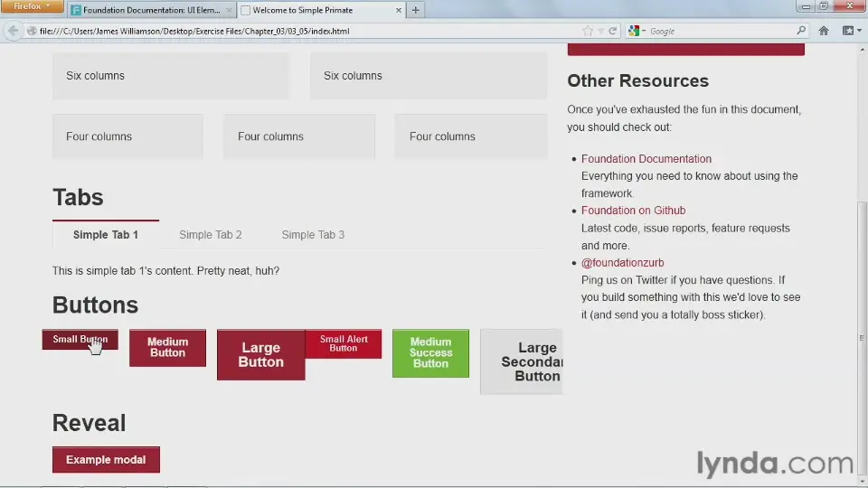
Task: Click the Medium Button
Action: point(168,347)
